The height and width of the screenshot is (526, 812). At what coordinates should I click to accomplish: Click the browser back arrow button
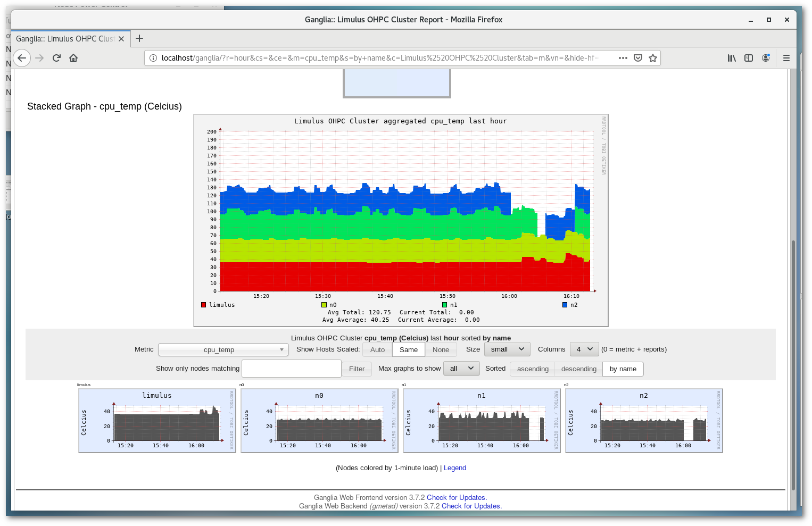22,58
